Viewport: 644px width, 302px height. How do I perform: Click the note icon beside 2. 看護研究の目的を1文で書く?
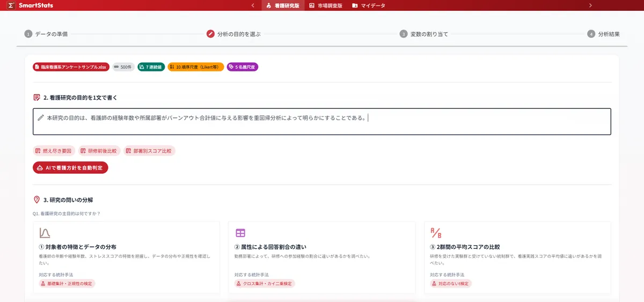tap(36, 98)
